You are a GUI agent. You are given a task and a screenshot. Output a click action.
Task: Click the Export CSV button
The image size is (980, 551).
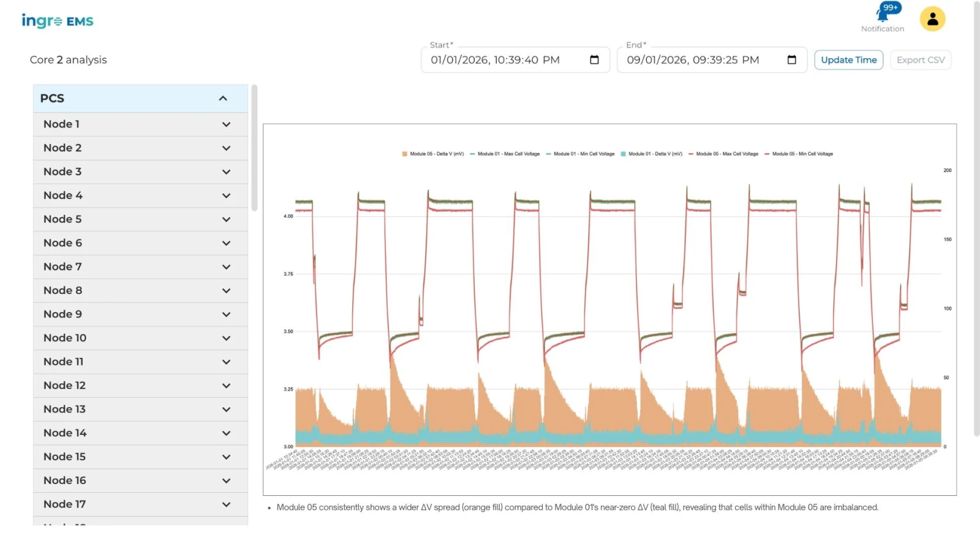coord(921,60)
